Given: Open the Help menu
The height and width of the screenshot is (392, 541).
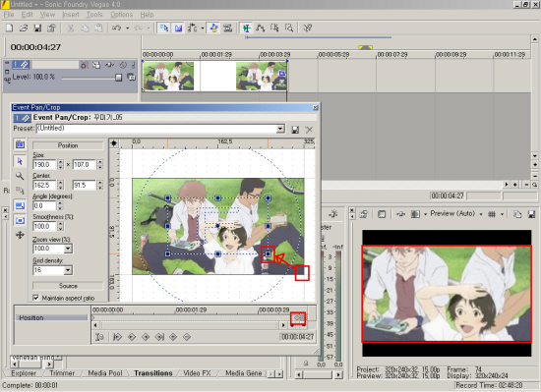Looking at the screenshot, I should [147, 15].
